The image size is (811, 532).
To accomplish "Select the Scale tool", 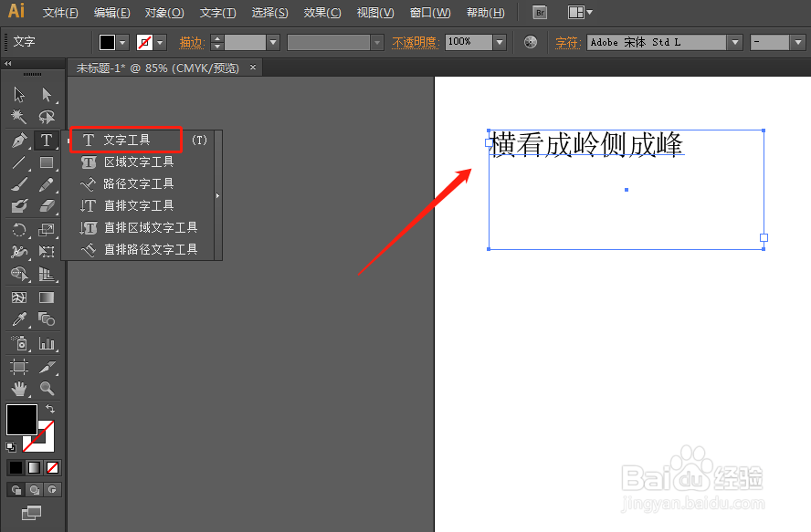I will 47,230.
